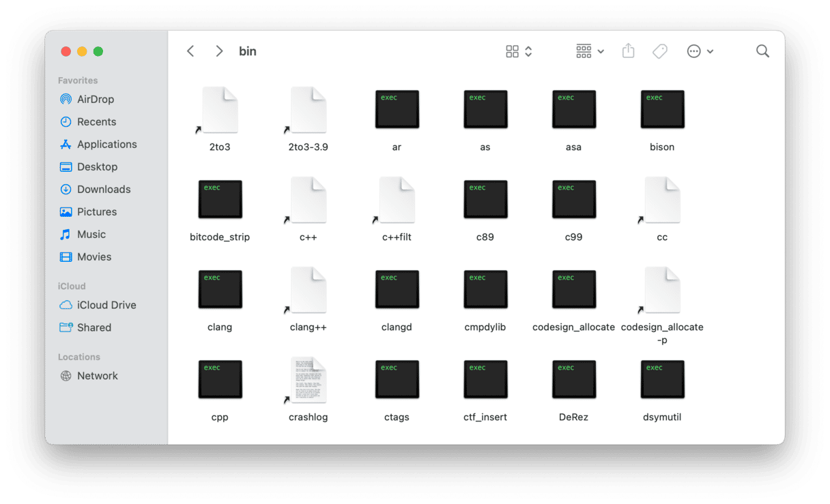Select the bison executable file
Viewport: 830px width, 504px height.
click(x=662, y=109)
